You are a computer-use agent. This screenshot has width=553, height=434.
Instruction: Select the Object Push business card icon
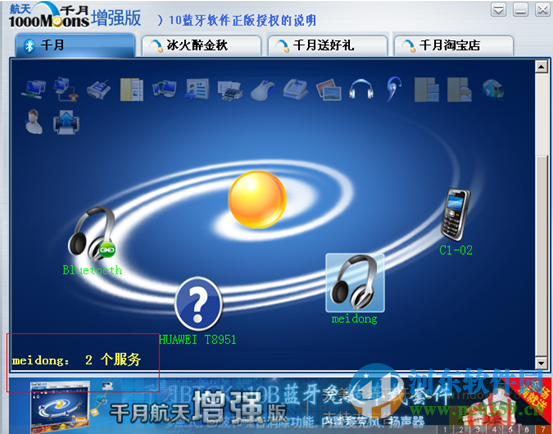coord(197,89)
